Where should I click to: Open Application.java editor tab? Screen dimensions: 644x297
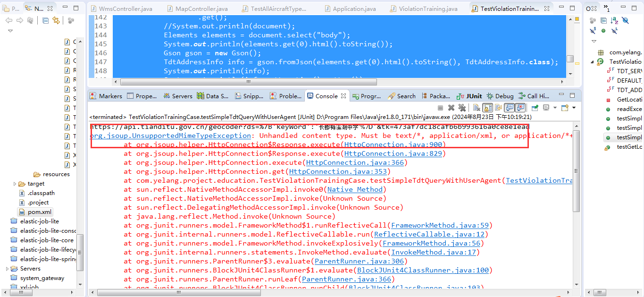tap(350, 9)
